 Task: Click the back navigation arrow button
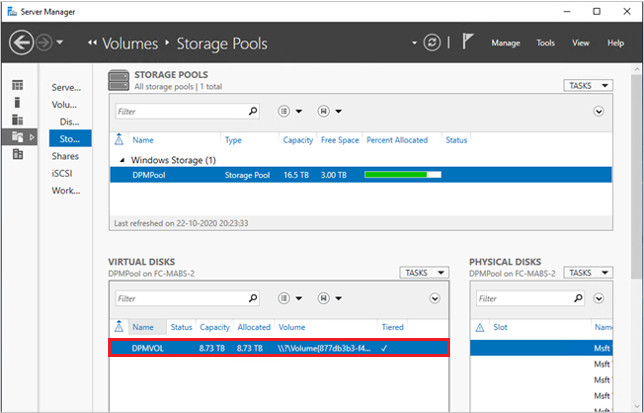point(22,43)
